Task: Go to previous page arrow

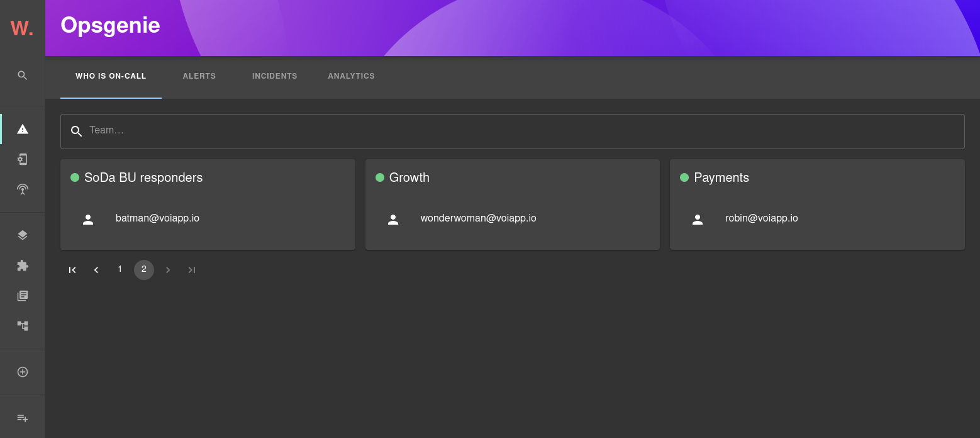Action: (x=96, y=270)
